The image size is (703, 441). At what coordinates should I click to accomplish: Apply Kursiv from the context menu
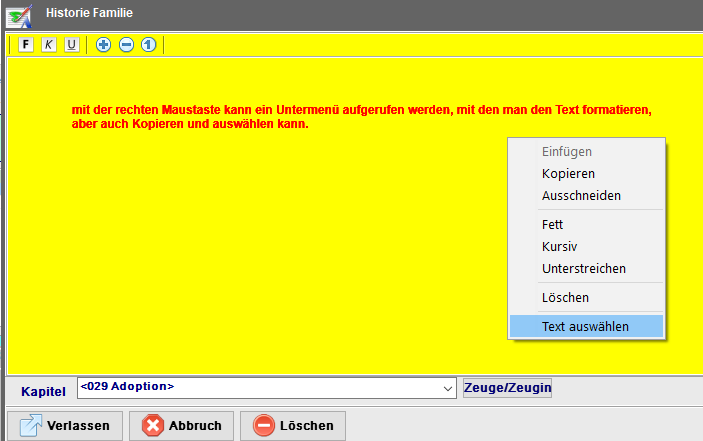pyautogui.click(x=586, y=246)
